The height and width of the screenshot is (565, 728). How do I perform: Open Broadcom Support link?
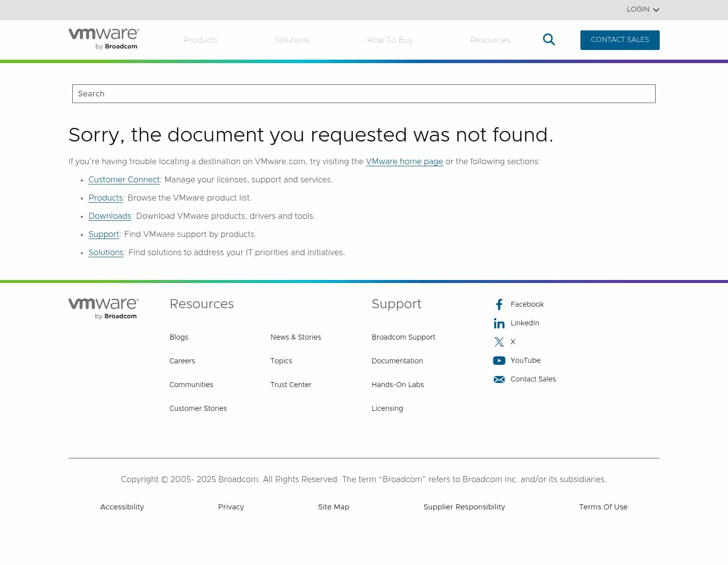[x=403, y=337]
